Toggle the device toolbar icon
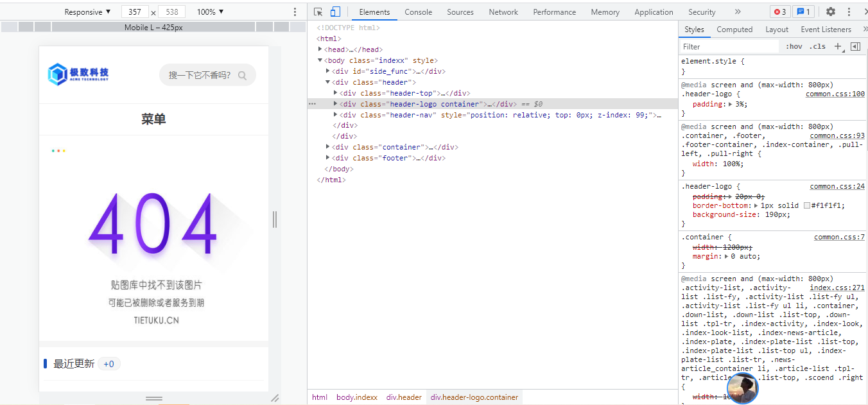Image resolution: width=868 pixels, height=405 pixels. coord(335,12)
